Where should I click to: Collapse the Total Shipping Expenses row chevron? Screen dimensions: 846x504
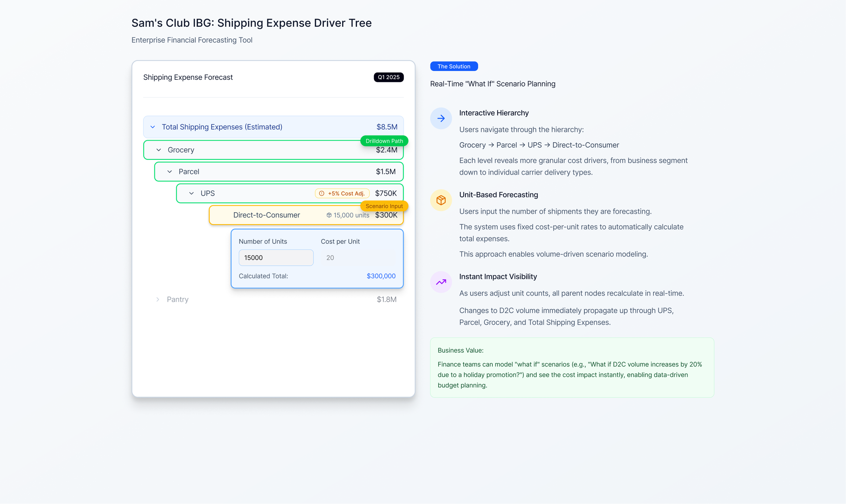pos(153,127)
